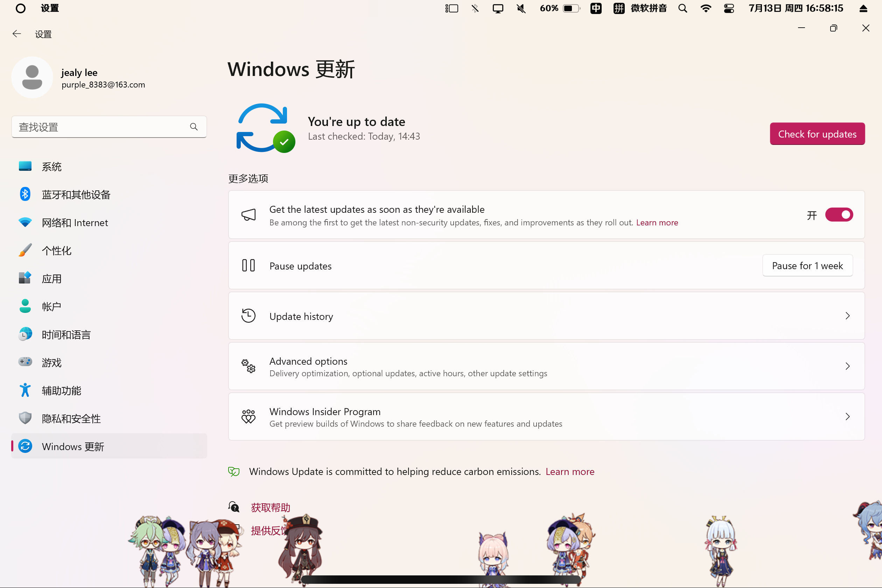Click the 拼 Microsoft Pinyin icon in menu bar
The height and width of the screenshot is (588, 882).
point(619,8)
